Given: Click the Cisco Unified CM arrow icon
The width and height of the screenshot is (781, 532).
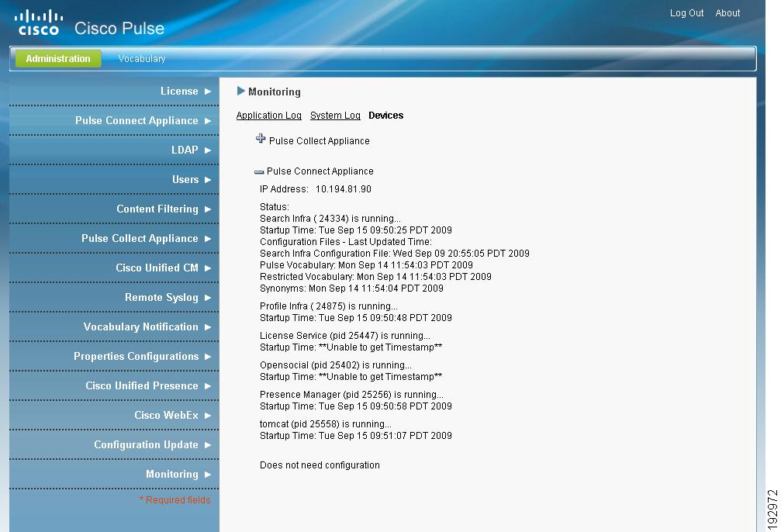Looking at the screenshot, I should (208, 268).
